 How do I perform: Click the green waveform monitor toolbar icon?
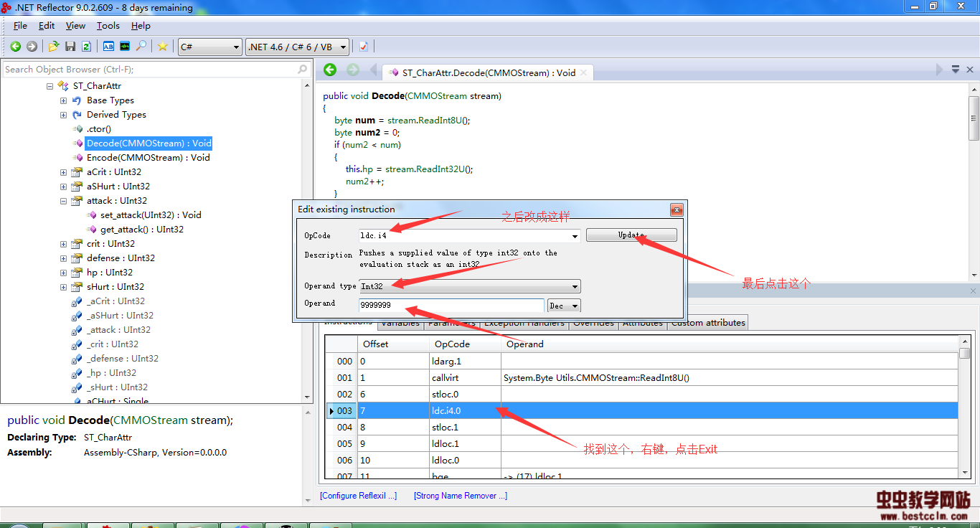125,47
